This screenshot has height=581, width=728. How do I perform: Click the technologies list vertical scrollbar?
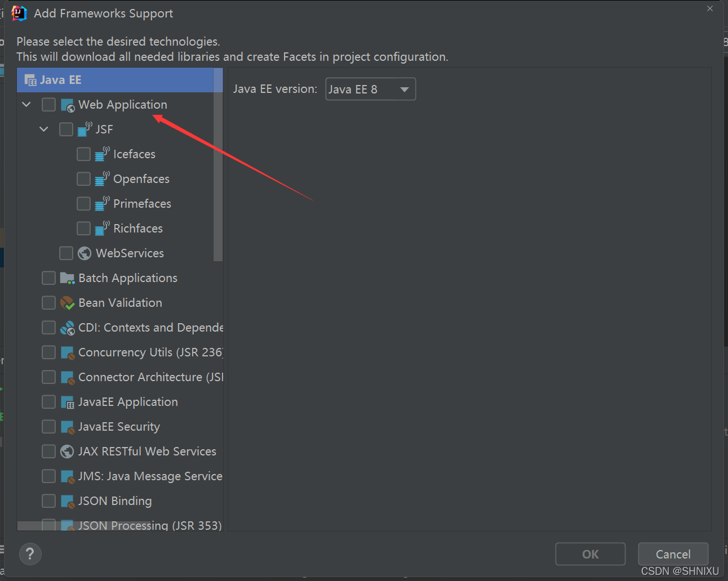[218, 164]
